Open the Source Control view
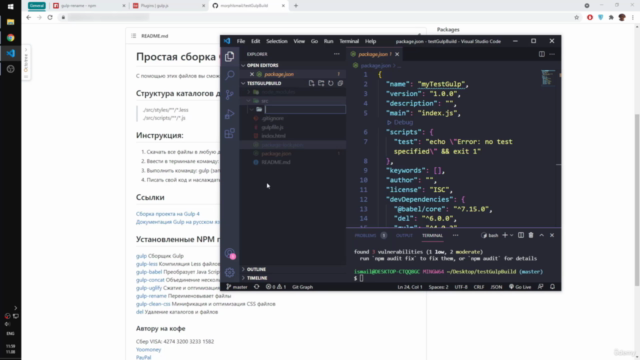The image size is (640, 360). [x=229, y=95]
